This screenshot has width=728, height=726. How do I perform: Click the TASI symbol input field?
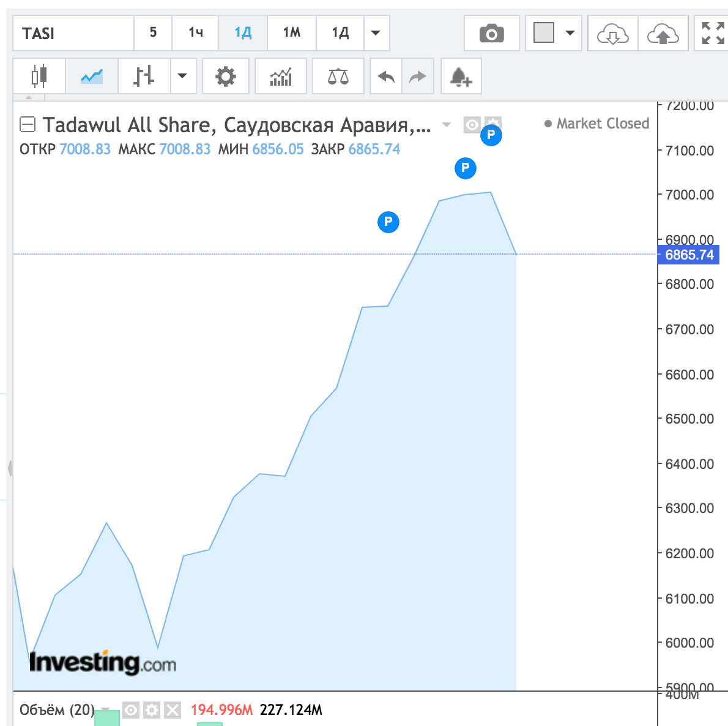click(73, 33)
